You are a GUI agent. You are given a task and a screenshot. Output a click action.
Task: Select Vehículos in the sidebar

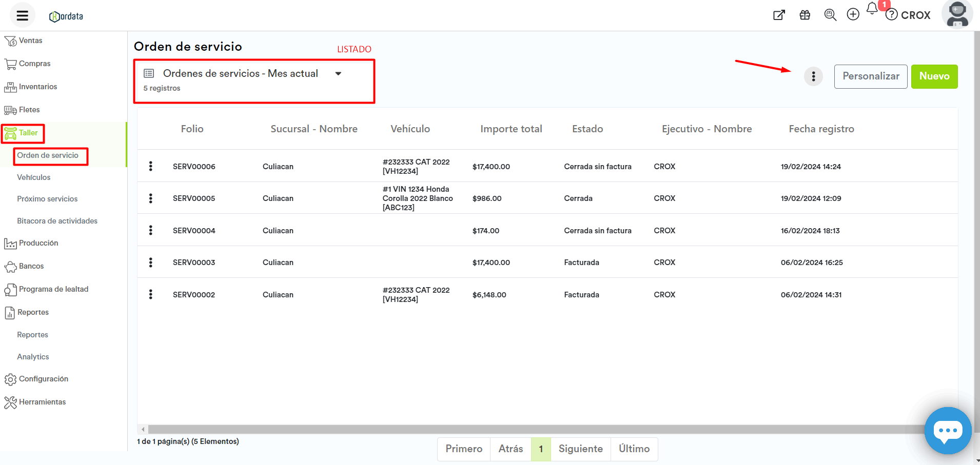(34, 177)
